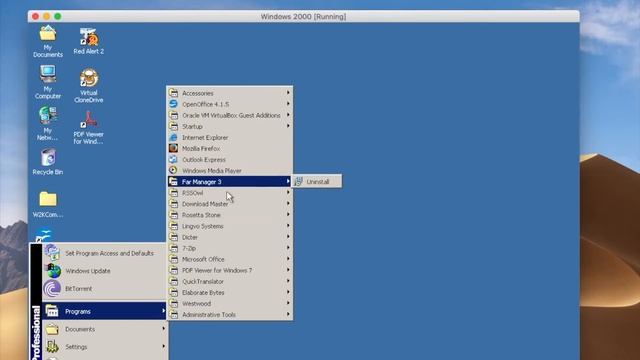Close the VirtualBox window with red button

tap(36, 16)
